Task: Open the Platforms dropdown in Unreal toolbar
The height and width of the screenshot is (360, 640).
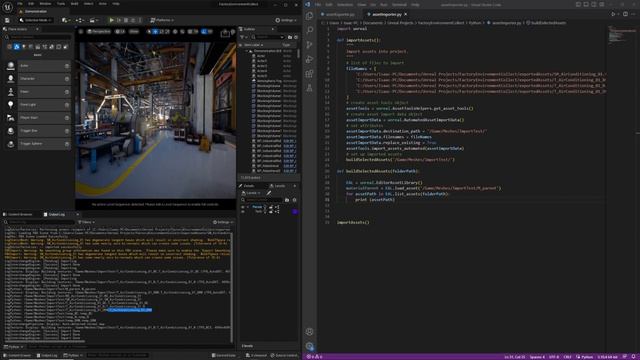Action: click(x=162, y=20)
